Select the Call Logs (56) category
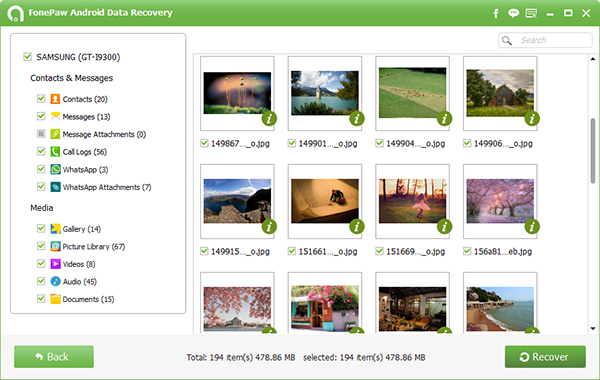Viewport: 600px width, 380px height. tap(85, 152)
